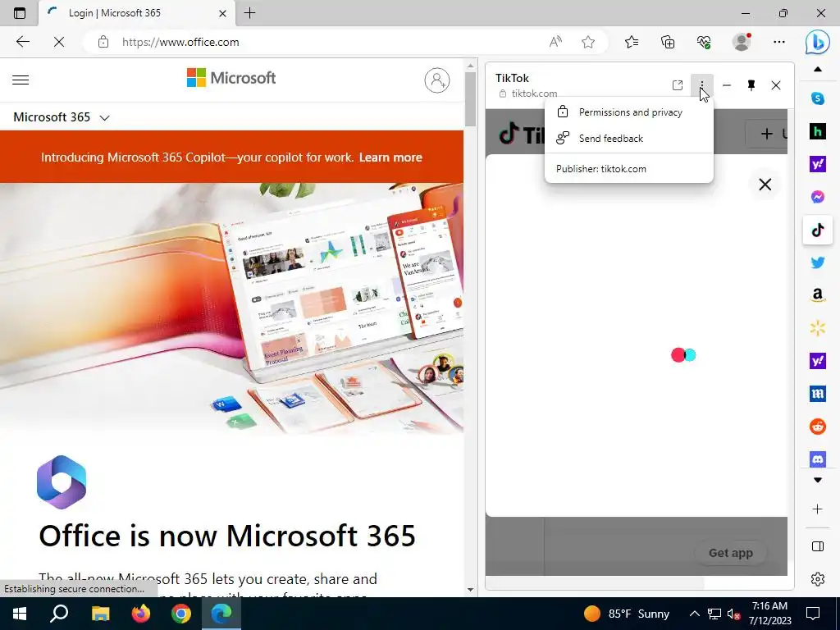Screen dimensions: 840x630
Task: Launch Firefox from taskbar
Action: [x=141, y=614]
